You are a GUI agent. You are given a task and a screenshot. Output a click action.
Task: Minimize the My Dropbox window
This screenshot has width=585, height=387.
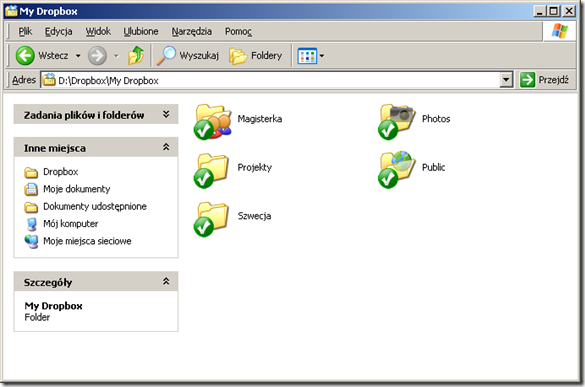pos(540,11)
